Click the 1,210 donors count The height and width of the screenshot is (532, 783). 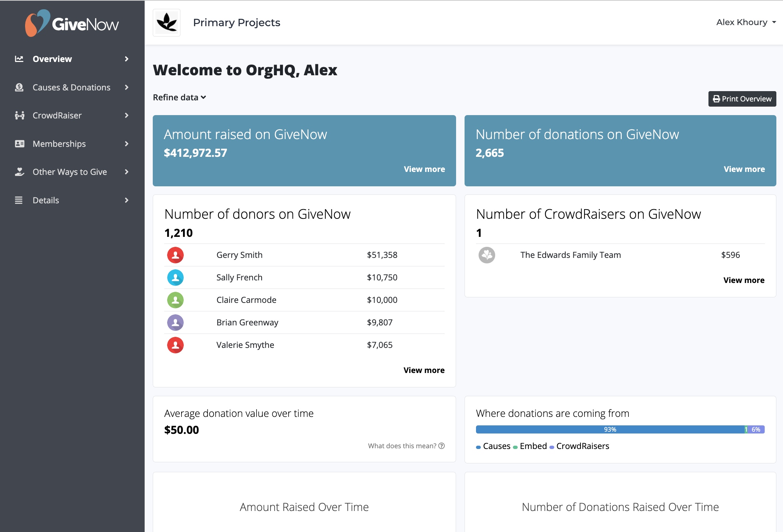pos(179,233)
